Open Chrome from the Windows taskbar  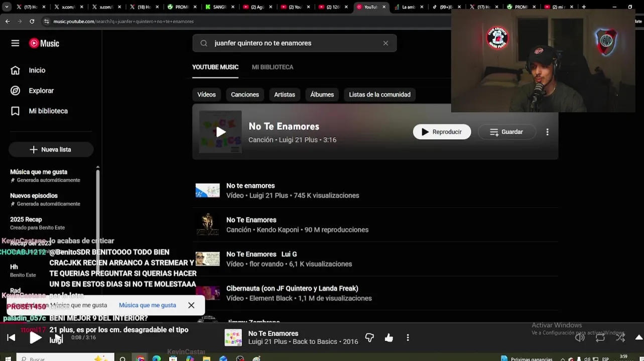coord(141,358)
